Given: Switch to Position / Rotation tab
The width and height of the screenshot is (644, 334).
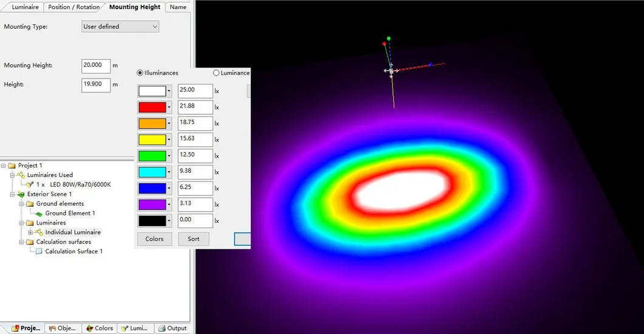Looking at the screenshot, I should (74, 7).
